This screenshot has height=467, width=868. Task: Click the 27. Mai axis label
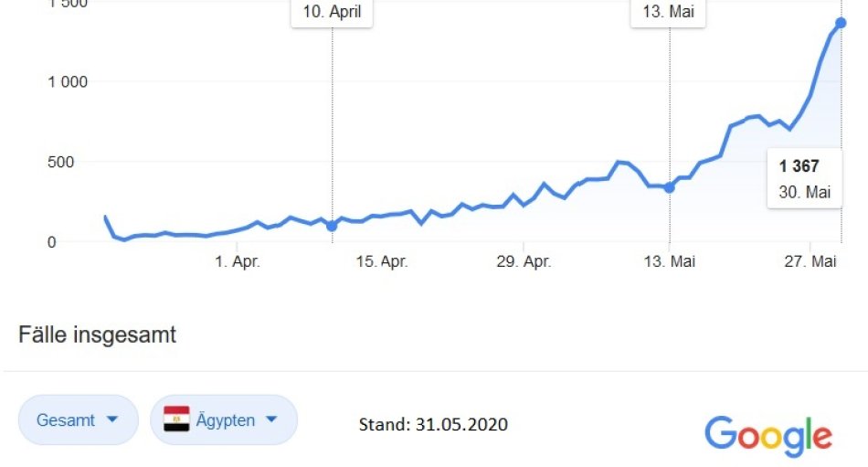(811, 262)
